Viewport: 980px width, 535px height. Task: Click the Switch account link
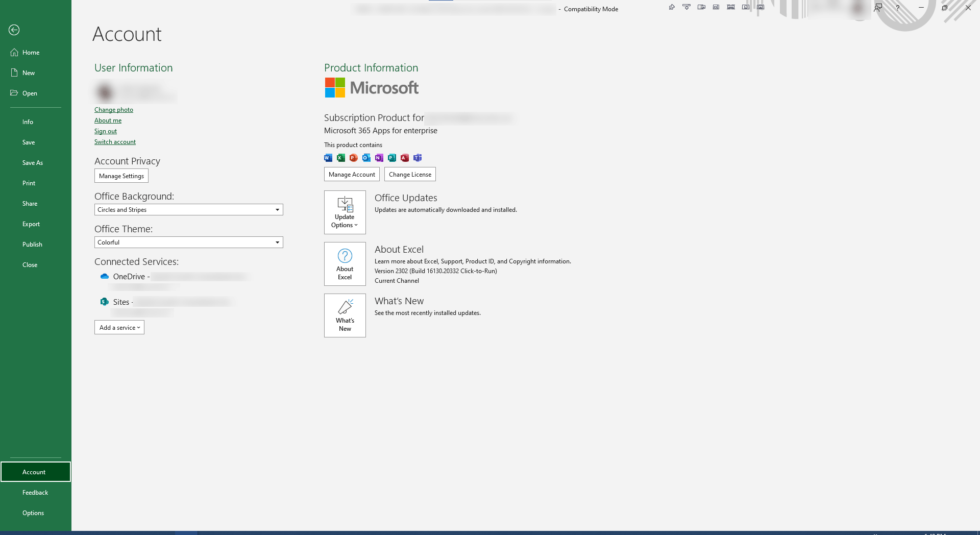[x=115, y=142]
